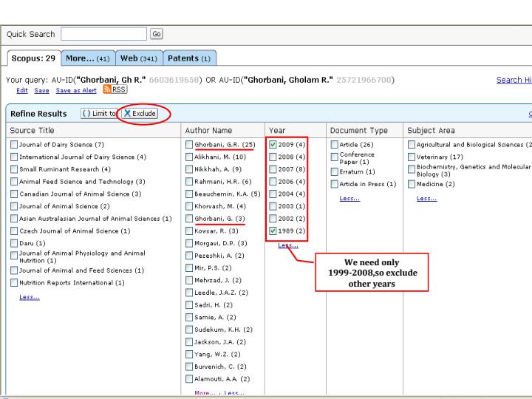Check the Daru (1) source checkbox

click(14, 243)
